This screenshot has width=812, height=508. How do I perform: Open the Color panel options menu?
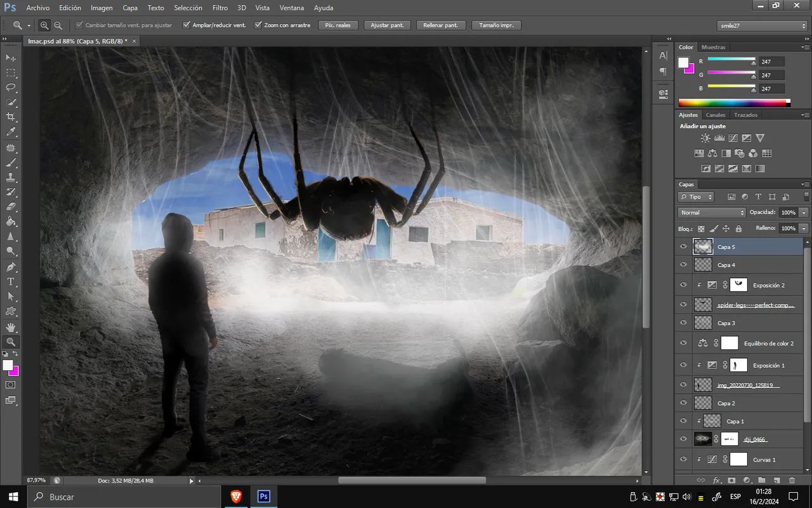click(804, 47)
